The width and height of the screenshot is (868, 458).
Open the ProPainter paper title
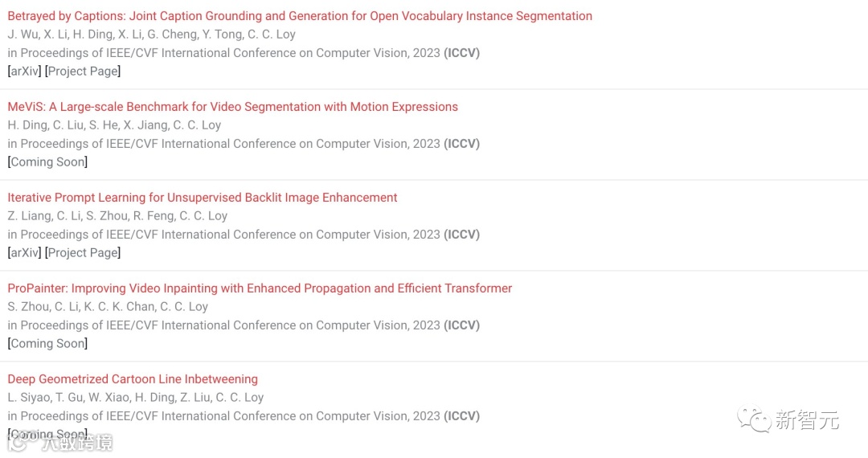click(x=260, y=288)
